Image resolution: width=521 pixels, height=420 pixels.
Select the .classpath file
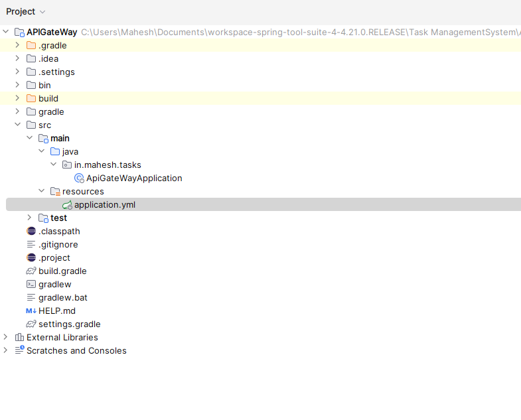(x=59, y=232)
